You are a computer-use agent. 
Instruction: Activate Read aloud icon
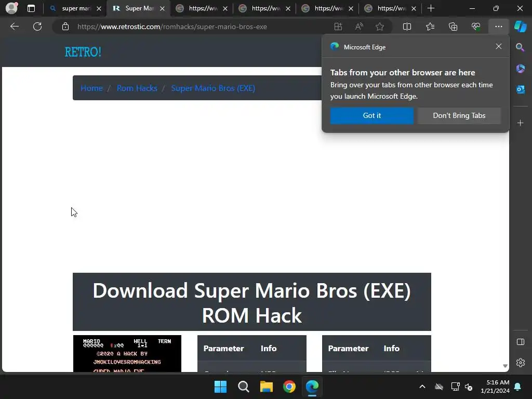coord(359,26)
